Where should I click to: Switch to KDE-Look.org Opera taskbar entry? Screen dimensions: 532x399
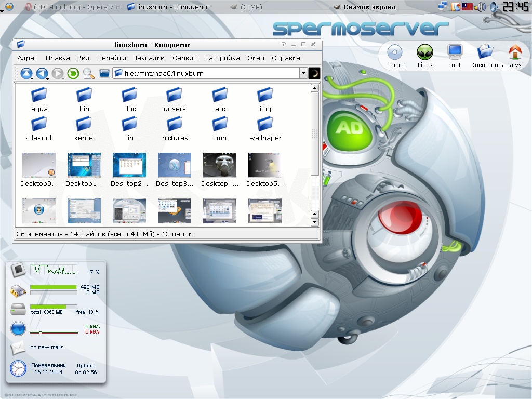point(74,7)
